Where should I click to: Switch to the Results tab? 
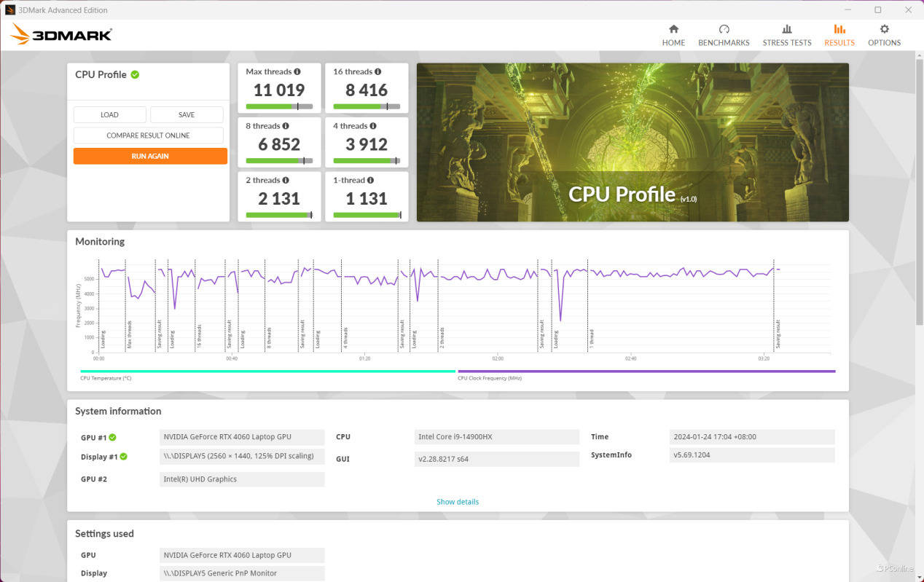pyautogui.click(x=839, y=34)
